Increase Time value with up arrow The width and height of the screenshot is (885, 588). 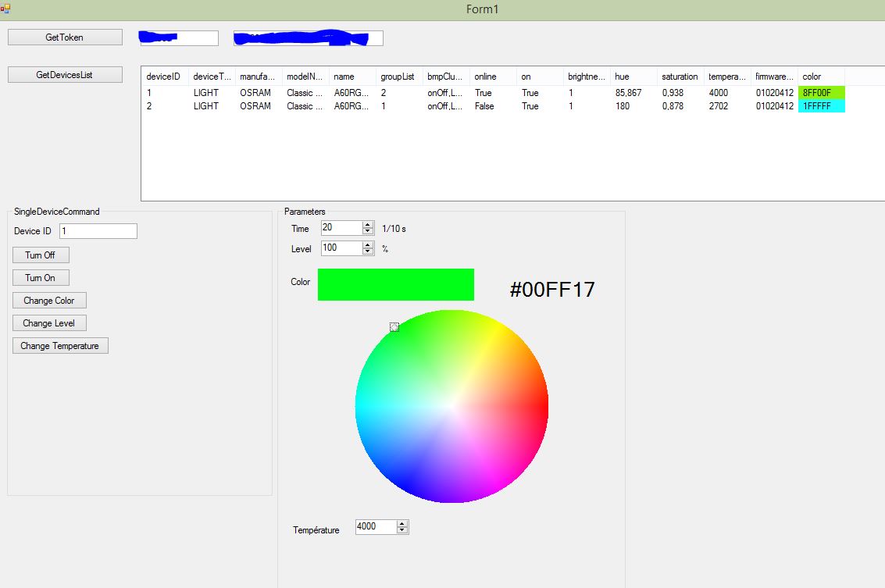point(368,225)
